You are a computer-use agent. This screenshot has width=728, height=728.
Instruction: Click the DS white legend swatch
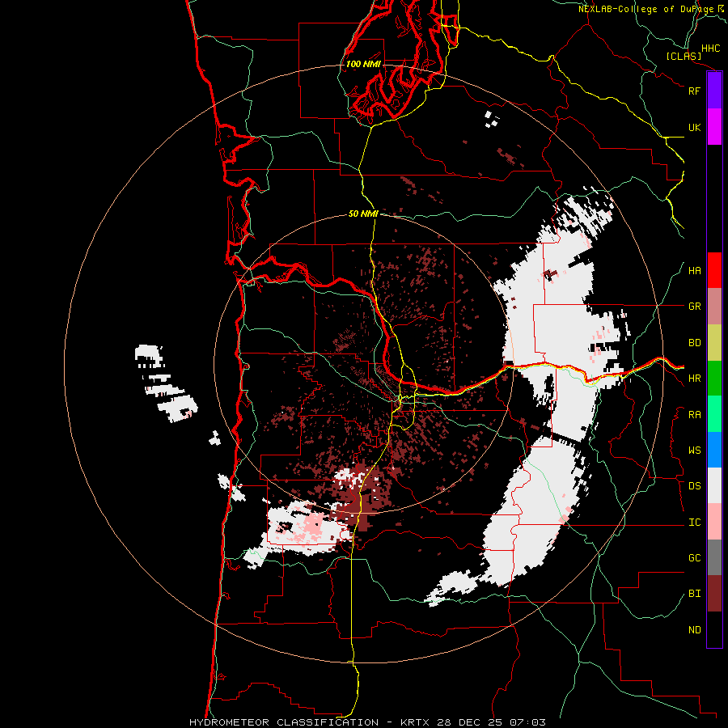click(x=714, y=485)
